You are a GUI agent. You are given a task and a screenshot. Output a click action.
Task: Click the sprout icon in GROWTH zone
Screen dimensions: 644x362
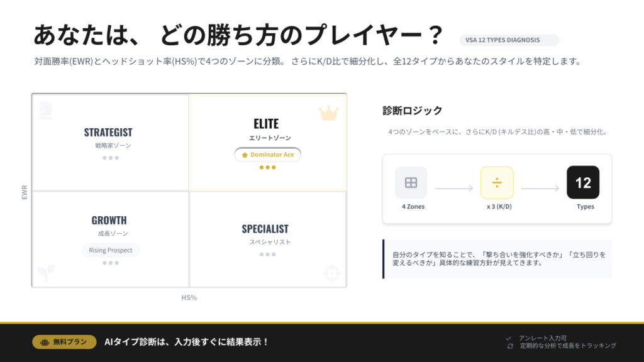pyautogui.click(x=45, y=273)
